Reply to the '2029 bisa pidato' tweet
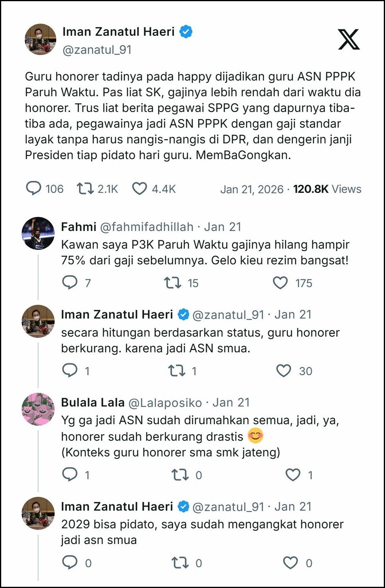Image resolution: width=385 pixels, height=588 pixels. tap(70, 562)
